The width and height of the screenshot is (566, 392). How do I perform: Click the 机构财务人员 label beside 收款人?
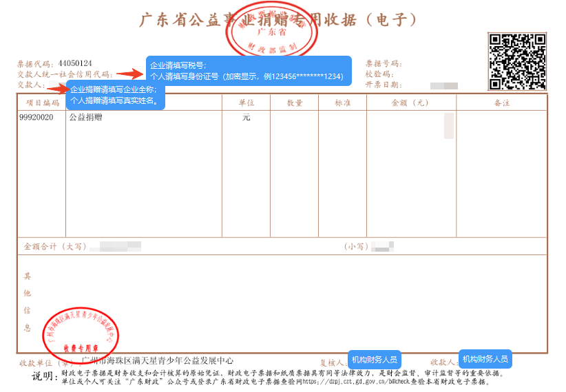click(485, 359)
